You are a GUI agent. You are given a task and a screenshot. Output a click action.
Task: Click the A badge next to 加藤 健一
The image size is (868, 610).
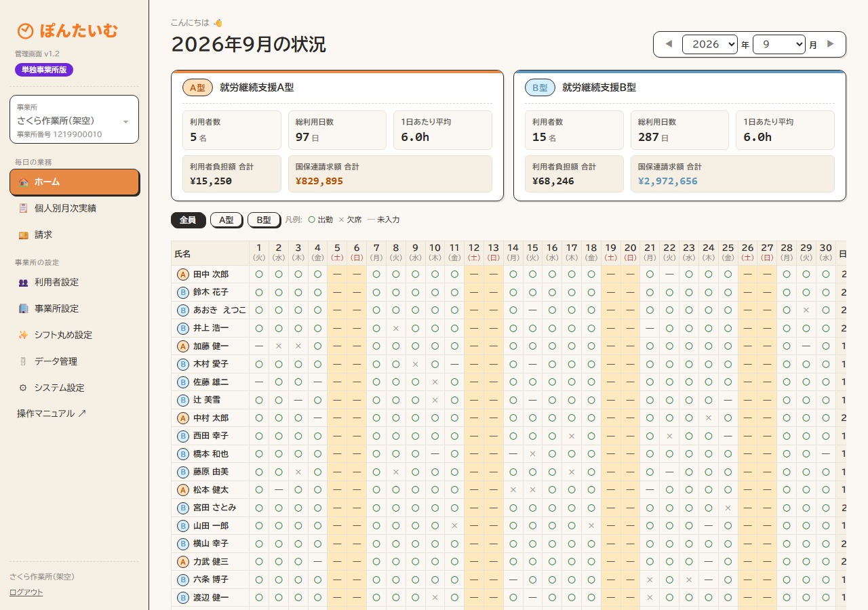point(182,346)
